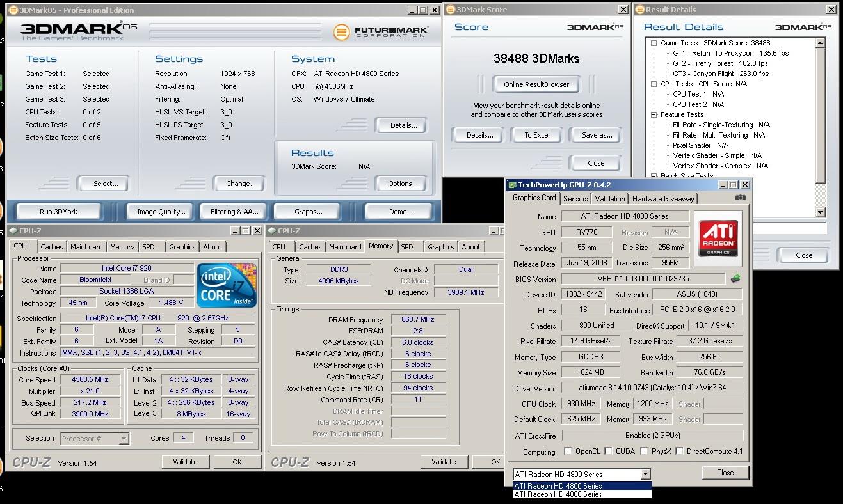The image size is (843, 504).
Task: Select GT3 - Canyon Flight result
Action: tap(721, 74)
